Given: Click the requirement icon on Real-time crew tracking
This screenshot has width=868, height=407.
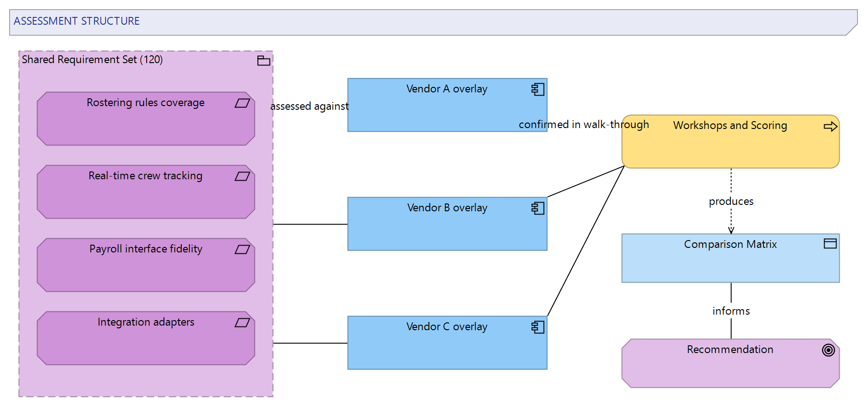Looking at the screenshot, I should [242, 177].
